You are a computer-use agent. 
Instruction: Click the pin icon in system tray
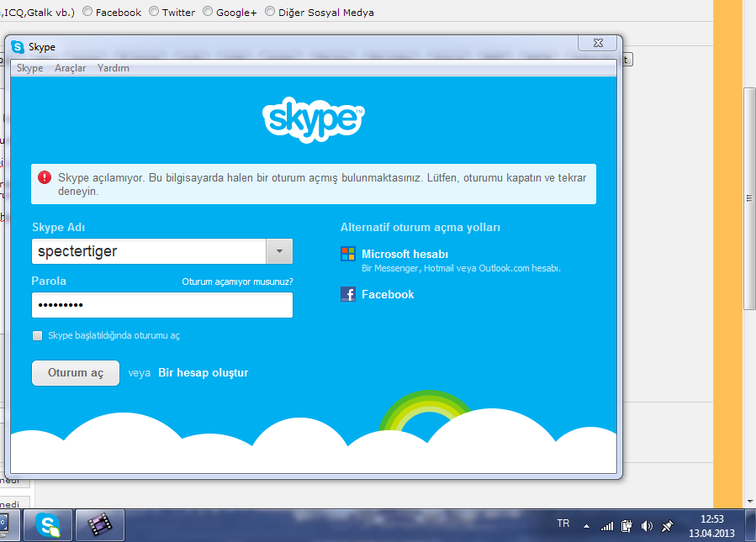668,526
